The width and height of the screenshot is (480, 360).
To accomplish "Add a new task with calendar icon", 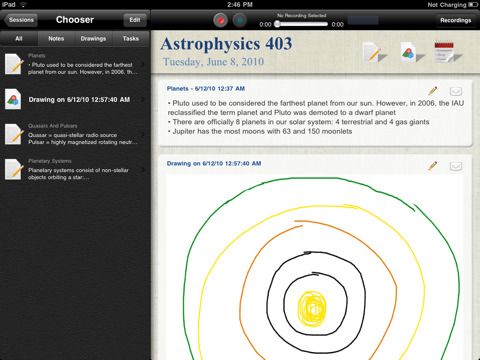I will pos(448,52).
